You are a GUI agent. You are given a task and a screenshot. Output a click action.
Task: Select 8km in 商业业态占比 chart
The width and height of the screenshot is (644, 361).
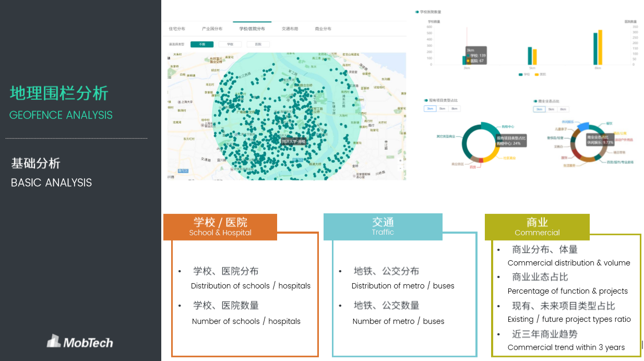coord(563,109)
